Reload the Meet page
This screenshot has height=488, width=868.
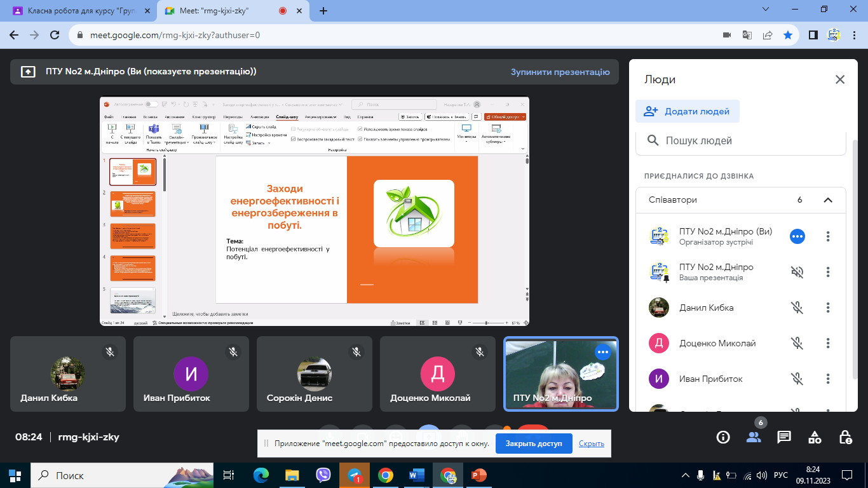(x=55, y=35)
